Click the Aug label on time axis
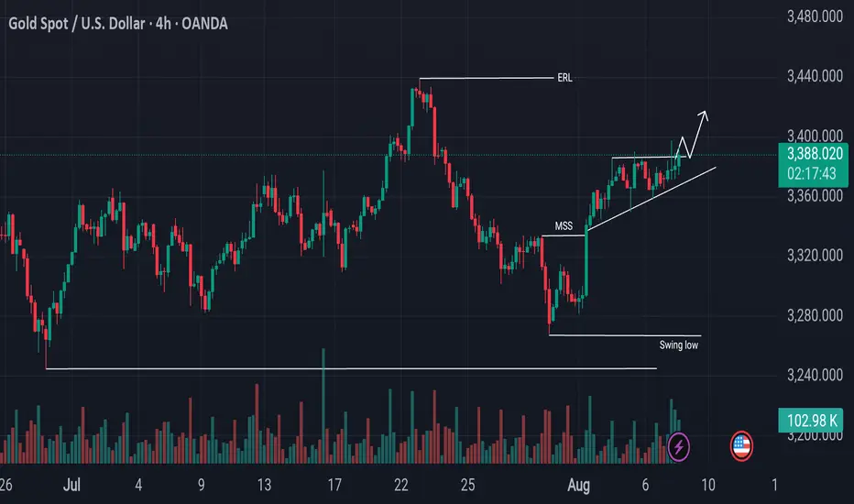This screenshot has width=854, height=504. pyautogui.click(x=578, y=485)
